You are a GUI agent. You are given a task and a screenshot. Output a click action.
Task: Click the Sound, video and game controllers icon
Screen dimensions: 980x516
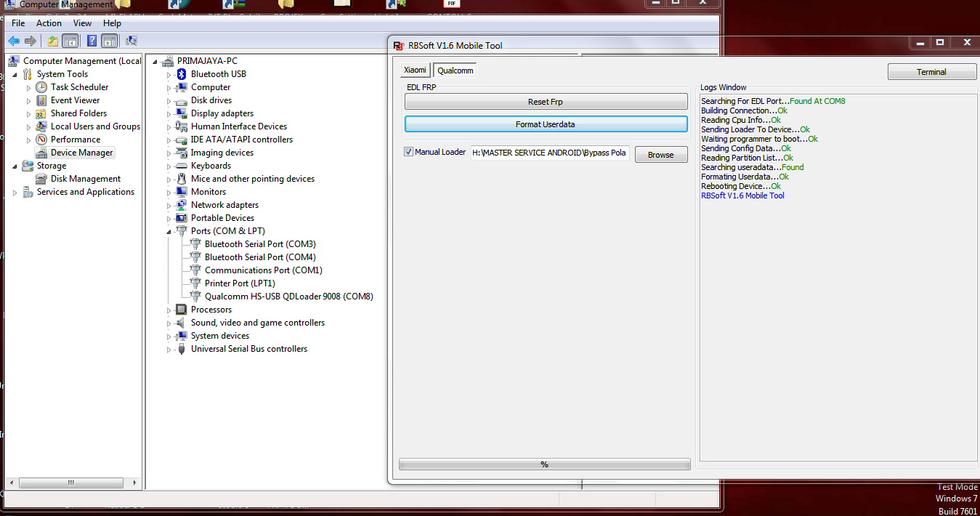[x=182, y=323]
